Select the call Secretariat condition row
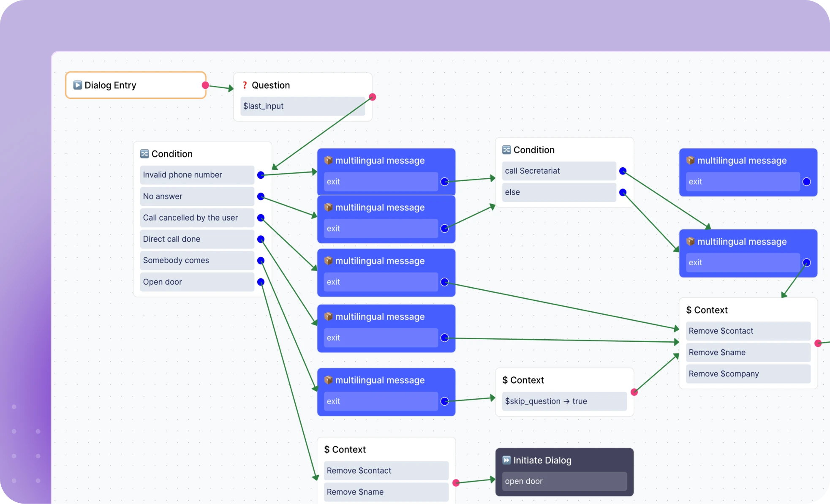 point(558,171)
